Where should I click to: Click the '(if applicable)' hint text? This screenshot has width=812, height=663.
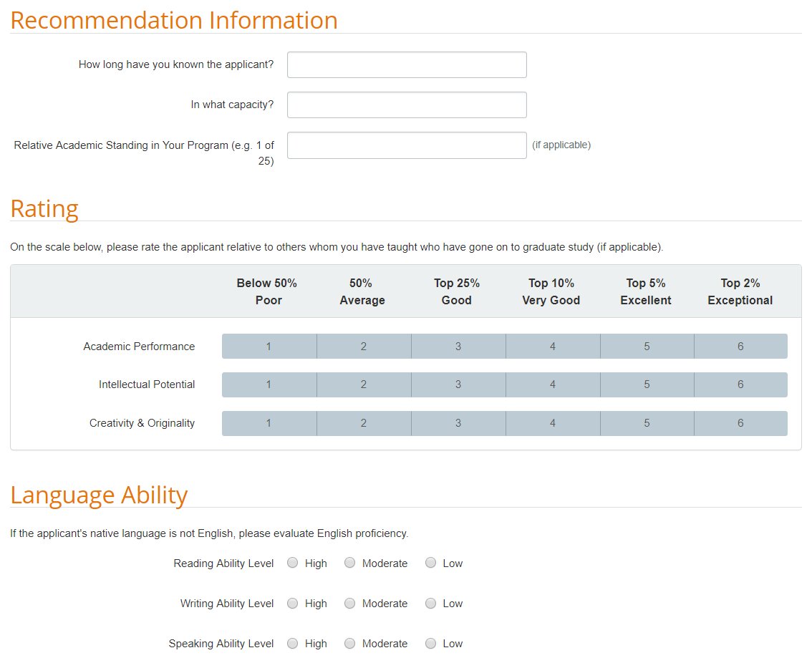[561, 145]
